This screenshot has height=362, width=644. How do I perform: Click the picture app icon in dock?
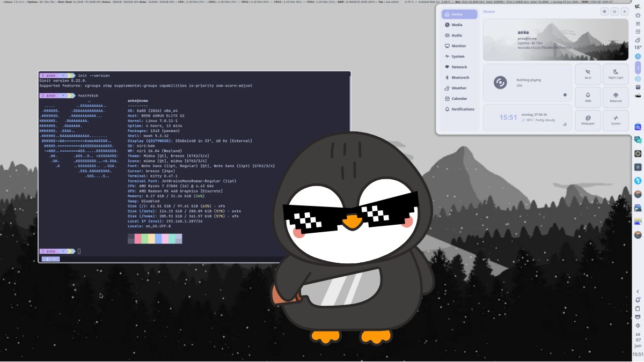point(638,221)
